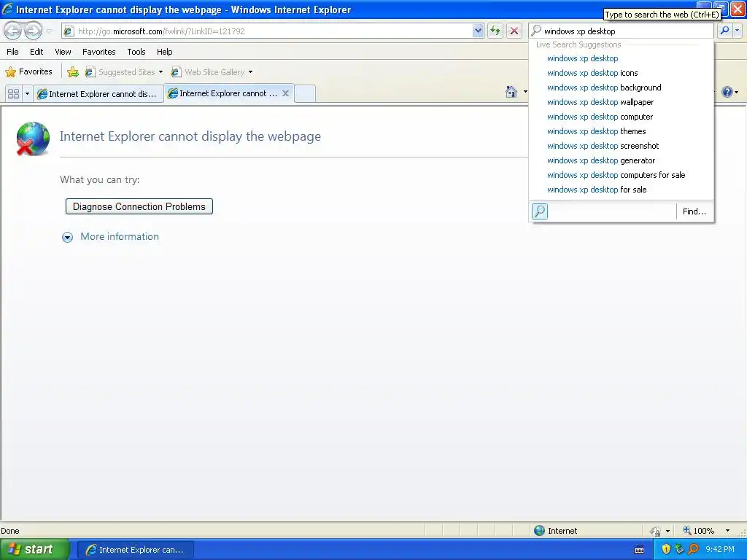Viewport: 747px width, 560px height.
Task: Open the tab list dropdown arrow
Action: (27, 94)
